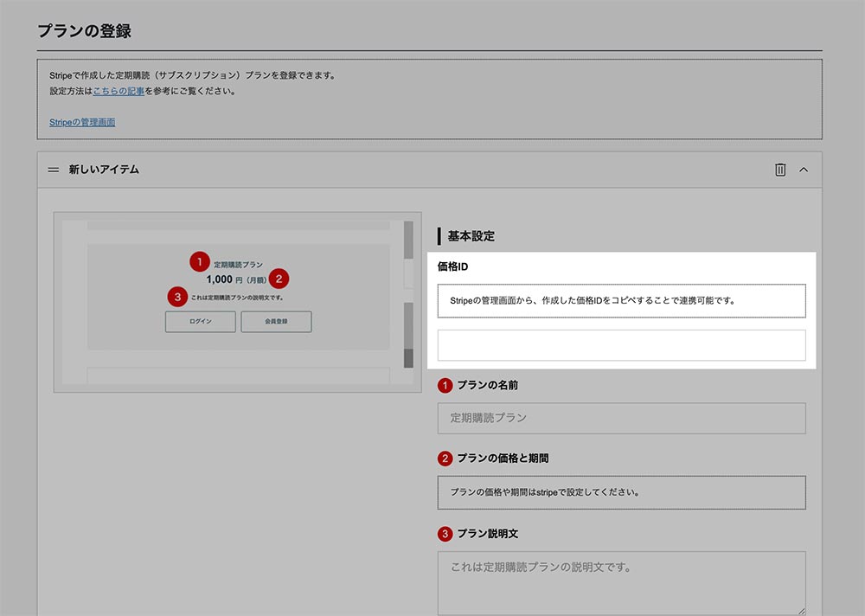
Task: Click the プランの名前 text field
Action: coord(621,418)
